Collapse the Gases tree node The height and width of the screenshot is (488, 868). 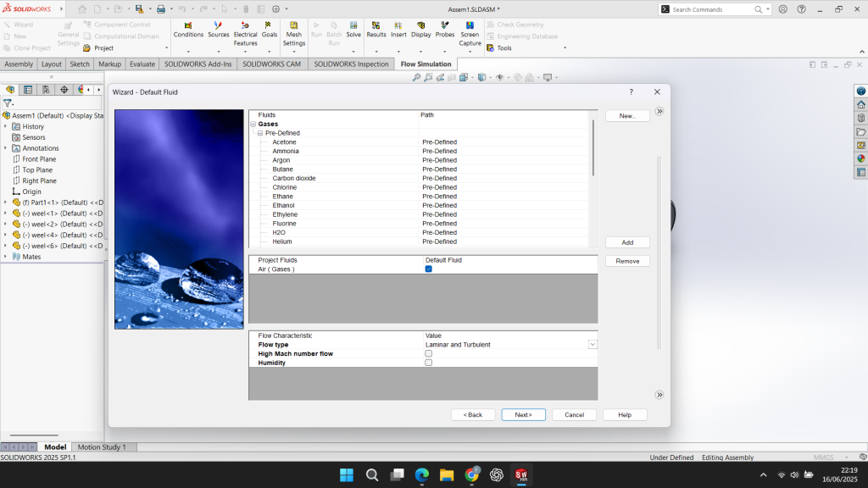click(253, 125)
